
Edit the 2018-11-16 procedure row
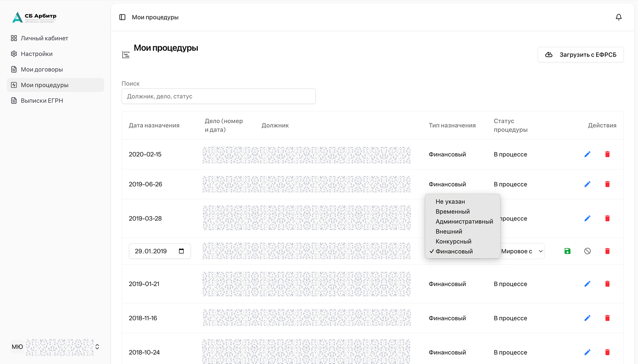[x=587, y=318]
